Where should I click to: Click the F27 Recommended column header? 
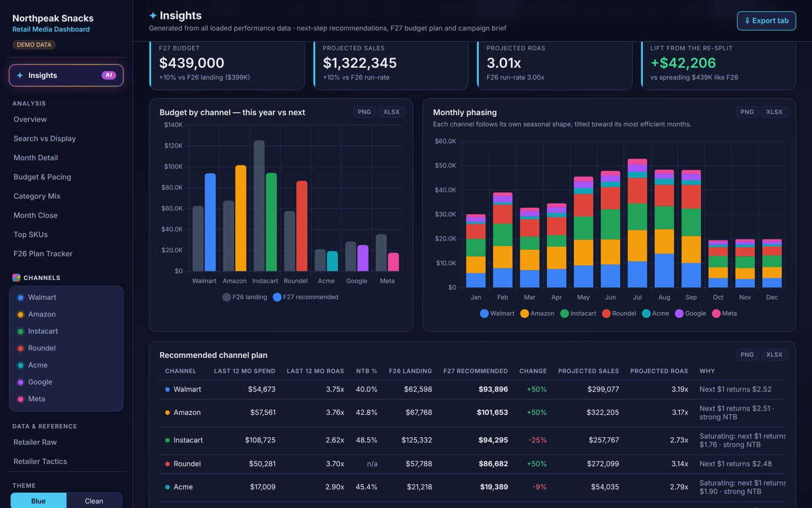coord(475,371)
